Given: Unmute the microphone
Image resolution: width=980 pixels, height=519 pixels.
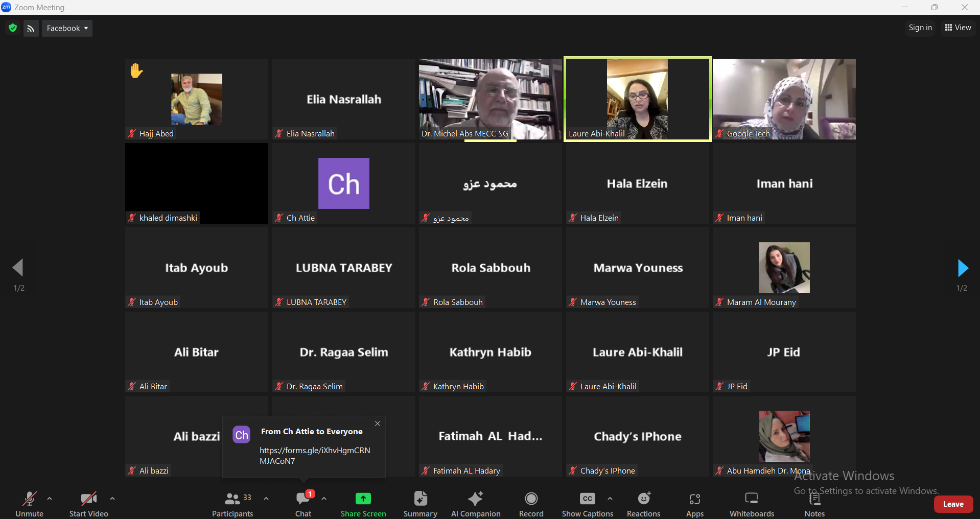Looking at the screenshot, I should (29, 504).
